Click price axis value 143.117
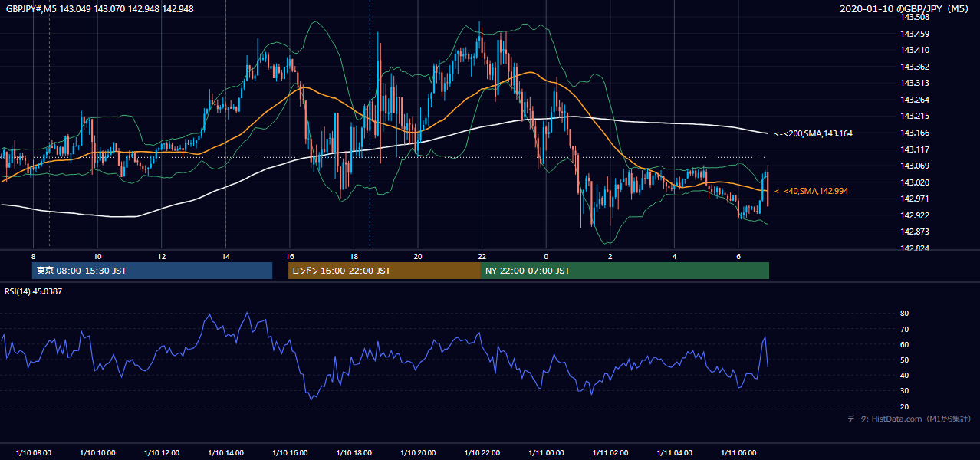Image resolution: width=980 pixels, height=460 pixels. (x=915, y=149)
